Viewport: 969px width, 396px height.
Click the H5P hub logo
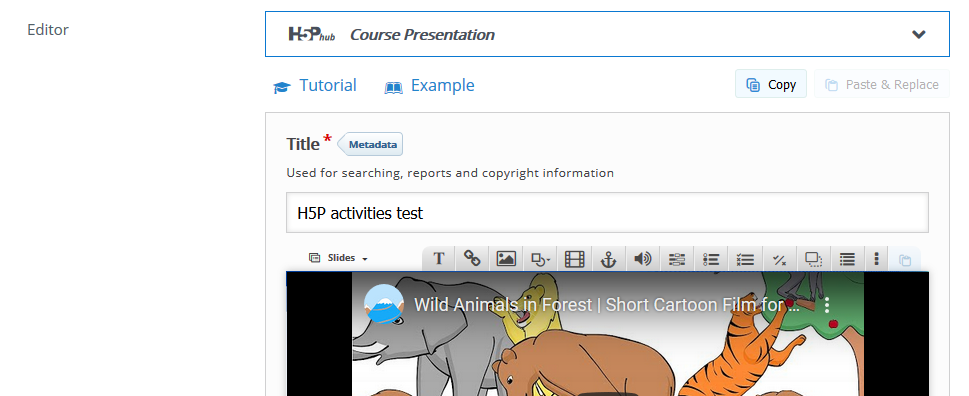pos(312,35)
